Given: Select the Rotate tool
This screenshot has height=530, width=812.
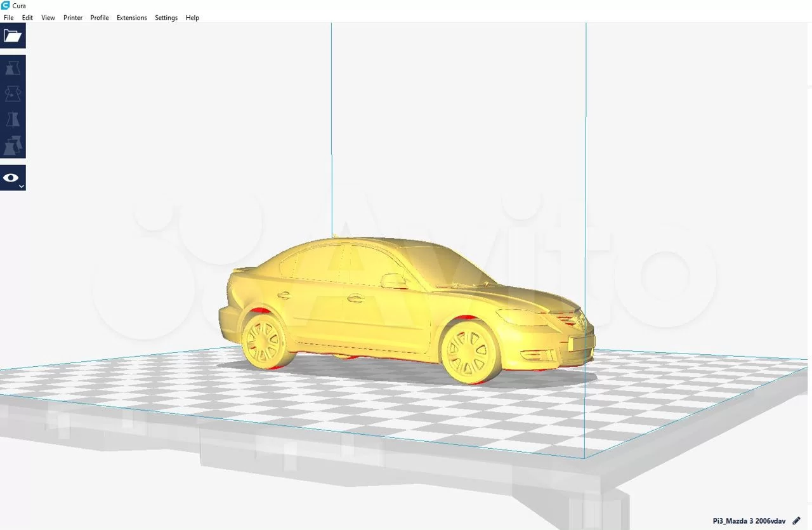Looking at the screenshot, I should 12,119.
